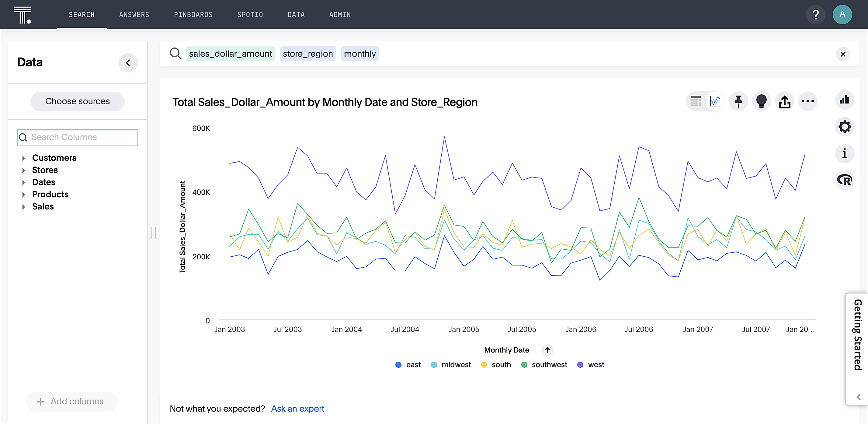Viewport: 868px width, 425px height.
Task: Click the Total Sales_Dollar_Amount axis label
Action: click(x=182, y=227)
